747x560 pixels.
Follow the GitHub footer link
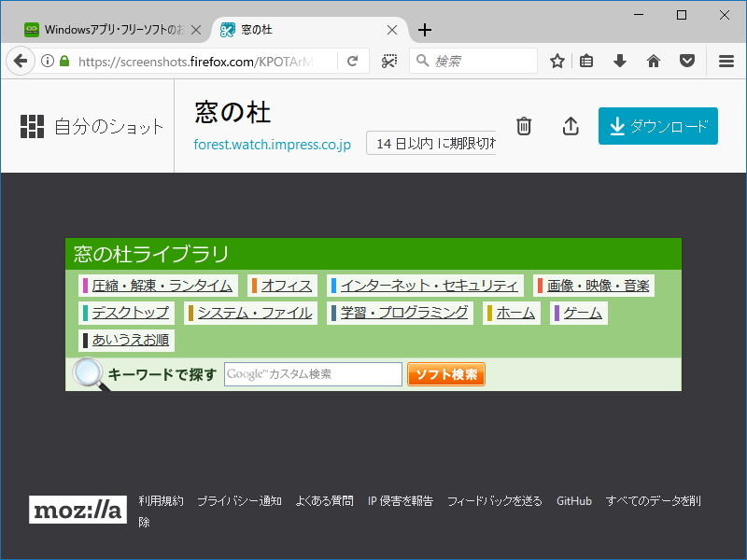click(x=573, y=500)
